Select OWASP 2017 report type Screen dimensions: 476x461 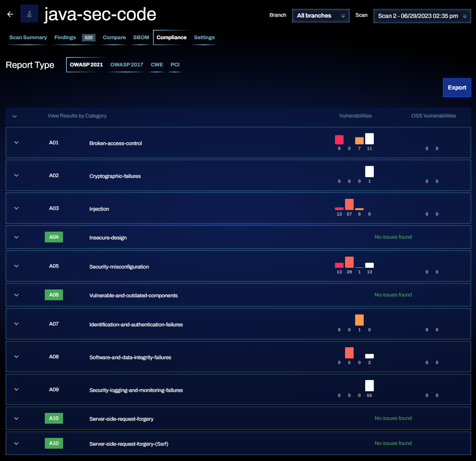[x=126, y=65]
